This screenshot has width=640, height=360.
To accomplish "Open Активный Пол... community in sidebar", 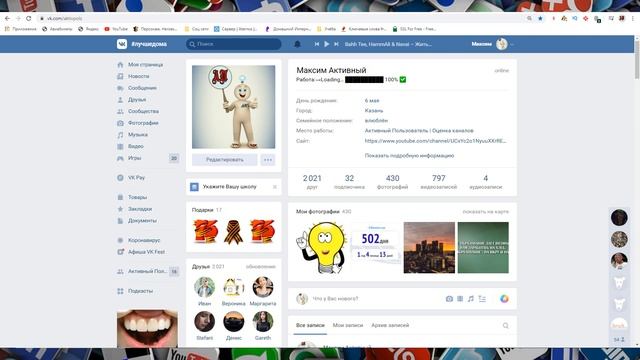I will pos(148,271).
